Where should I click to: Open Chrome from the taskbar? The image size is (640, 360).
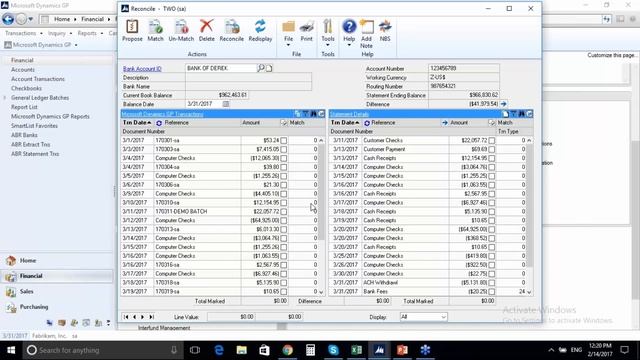(288, 350)
